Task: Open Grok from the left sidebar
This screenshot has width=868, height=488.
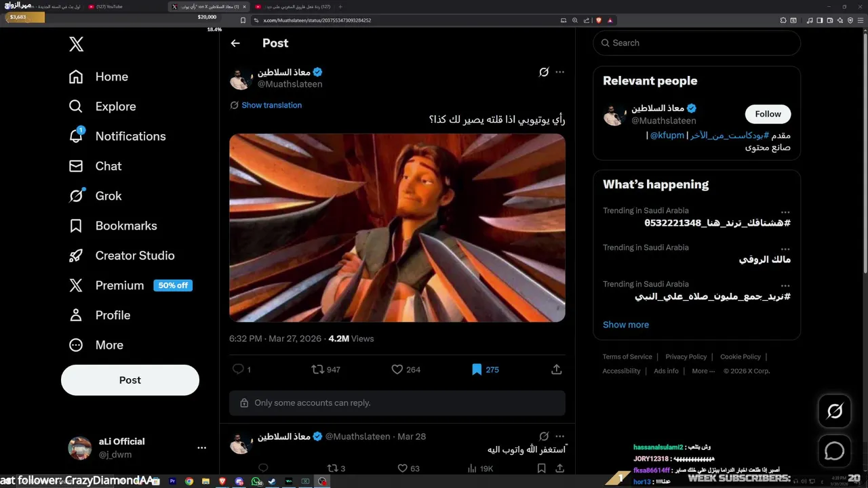Action: coord(95,196)
